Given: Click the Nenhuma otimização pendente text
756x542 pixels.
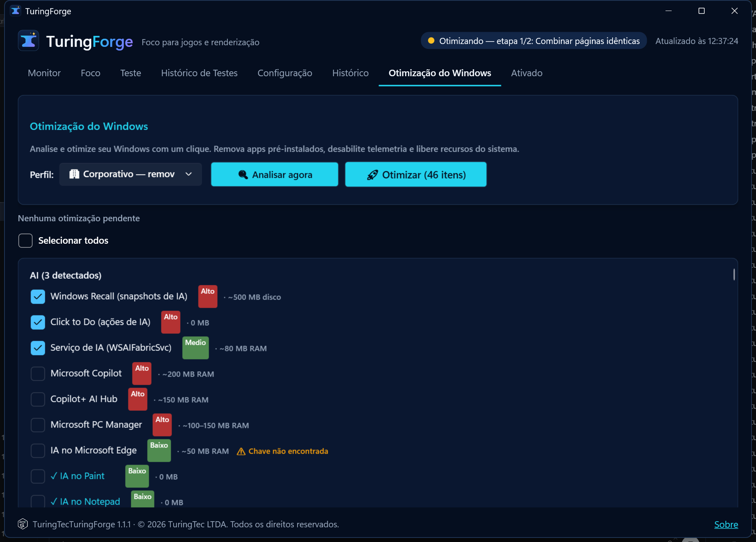Looking at the screenshot, I should click(x=79, y=218).
